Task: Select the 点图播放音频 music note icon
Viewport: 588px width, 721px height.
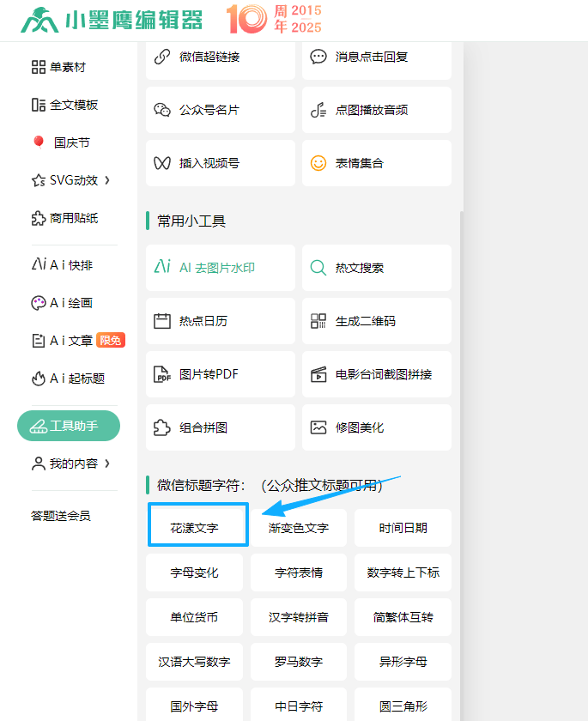Action: point(318,110)
